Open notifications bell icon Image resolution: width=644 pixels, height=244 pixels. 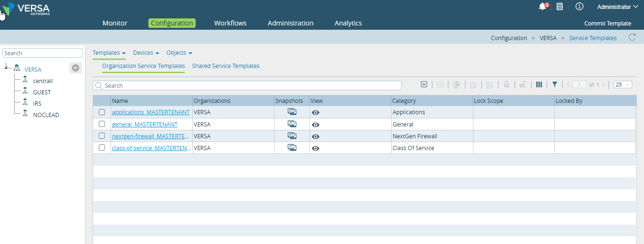[x=542, y=7]
